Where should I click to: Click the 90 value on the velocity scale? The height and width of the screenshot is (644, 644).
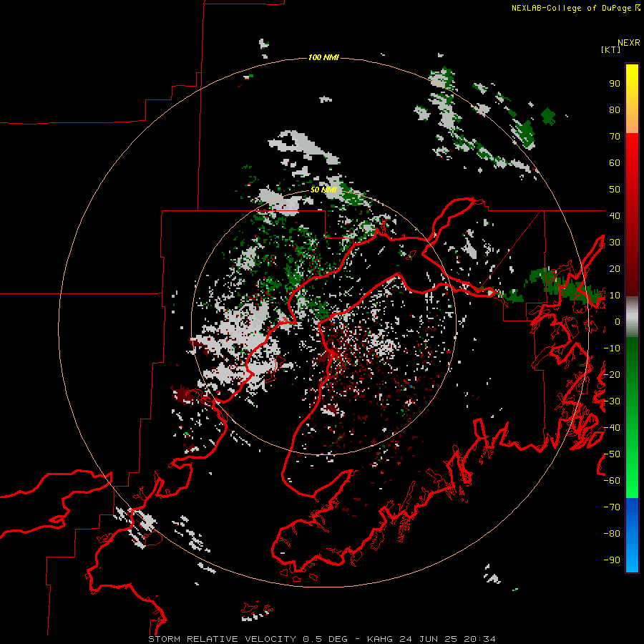[x=615, y=84]
